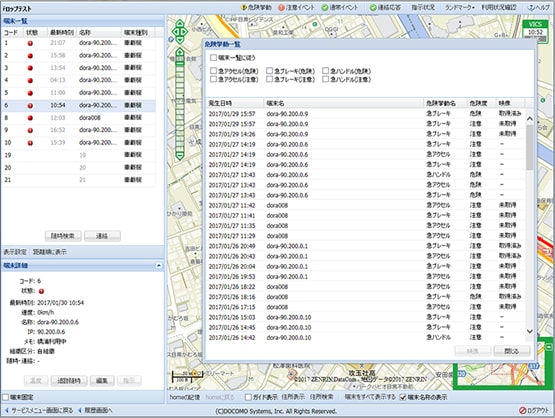Select dialog row 2017/01/26 18:16 dora008

click(366, 297)
